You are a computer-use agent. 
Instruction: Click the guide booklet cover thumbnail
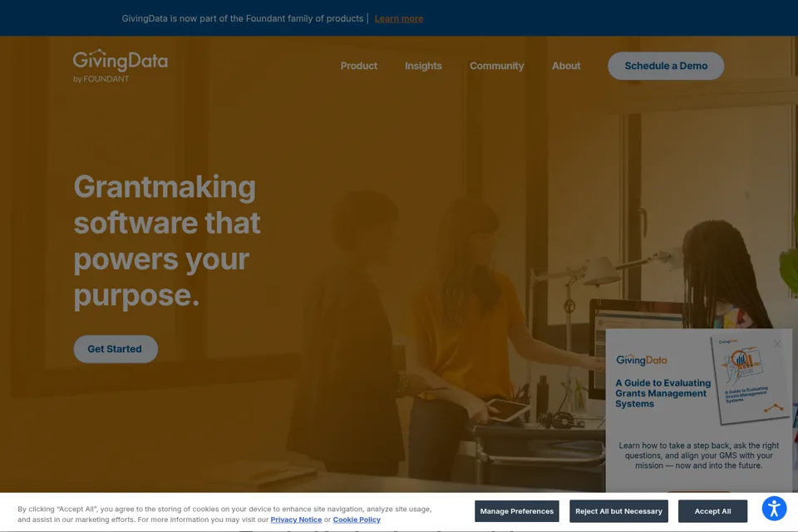click(x=750, y=379)
